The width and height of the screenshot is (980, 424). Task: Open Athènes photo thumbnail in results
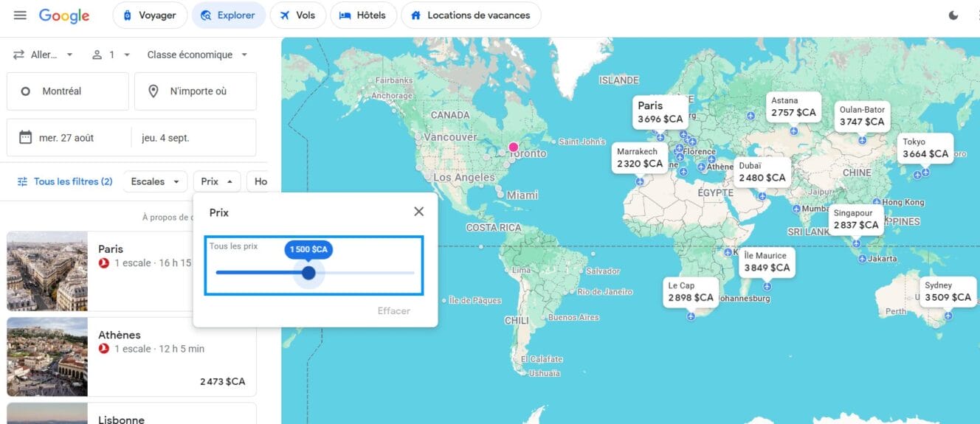47,357
